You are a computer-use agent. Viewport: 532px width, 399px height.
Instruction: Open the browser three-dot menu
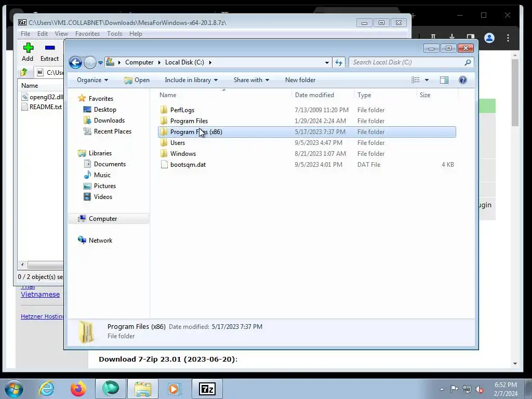pos(508,38)
